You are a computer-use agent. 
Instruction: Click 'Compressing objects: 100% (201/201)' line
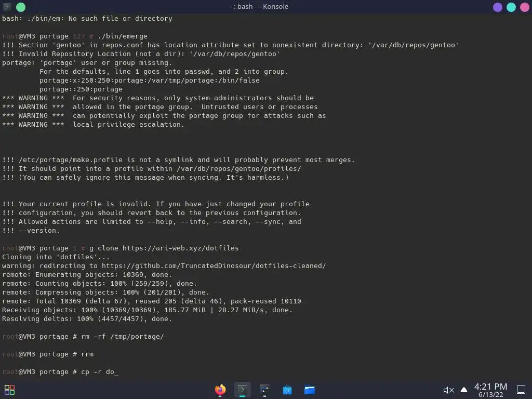[106, 292]
